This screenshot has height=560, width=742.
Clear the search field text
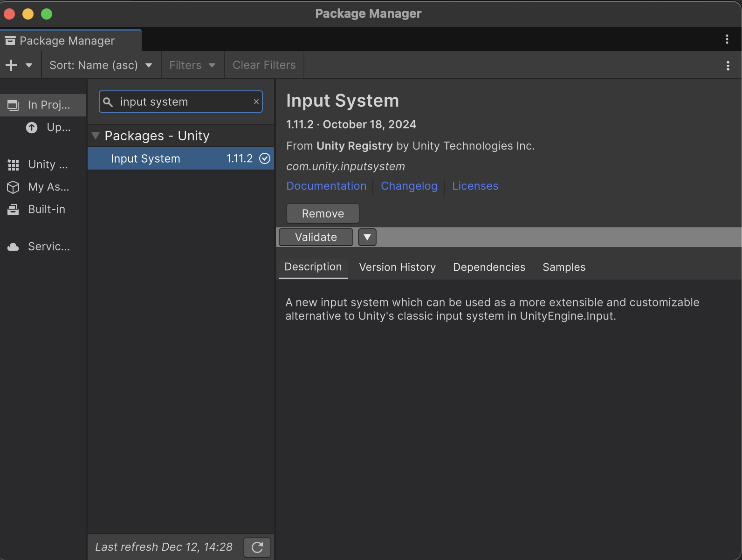pyautogui.click(x=256, y=102)
